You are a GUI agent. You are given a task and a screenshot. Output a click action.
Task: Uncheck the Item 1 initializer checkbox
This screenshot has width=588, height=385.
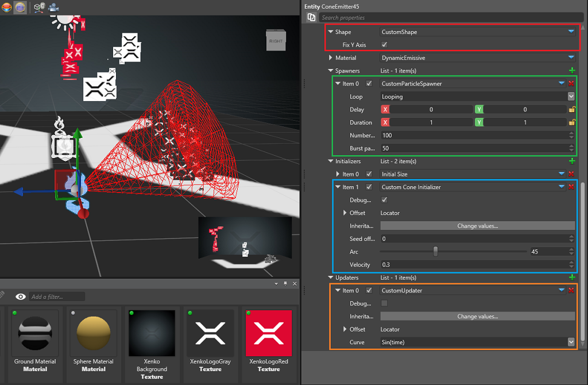point(369,187)
